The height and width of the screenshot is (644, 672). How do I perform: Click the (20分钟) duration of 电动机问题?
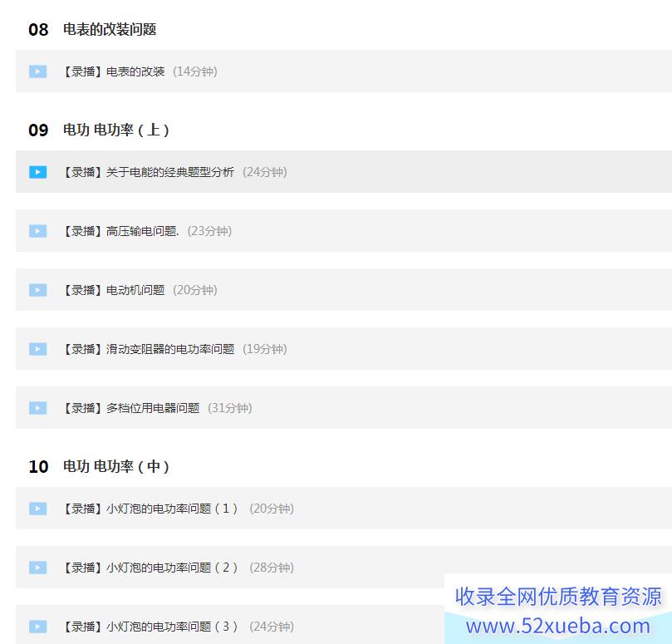pyautogui.click(x=195, y=290)
